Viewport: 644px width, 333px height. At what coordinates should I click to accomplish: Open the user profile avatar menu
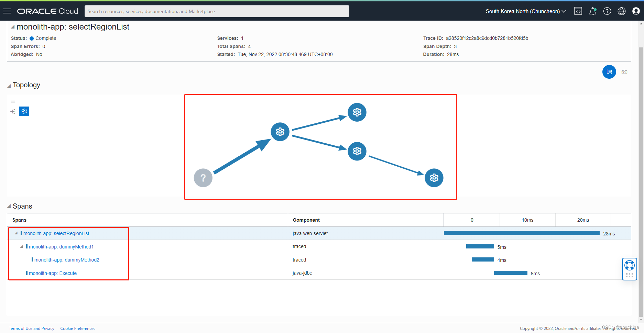[636, 11]
